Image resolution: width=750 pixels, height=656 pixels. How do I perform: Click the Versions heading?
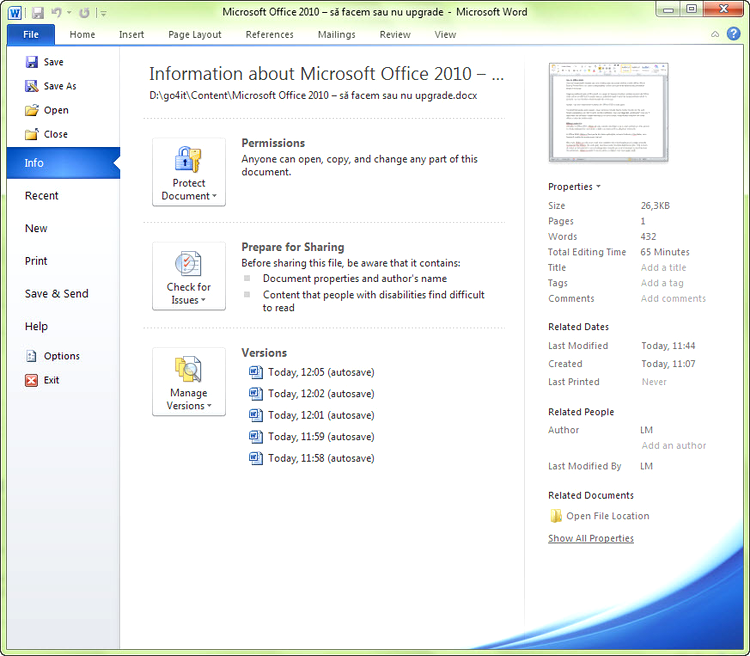click(264, 353)
